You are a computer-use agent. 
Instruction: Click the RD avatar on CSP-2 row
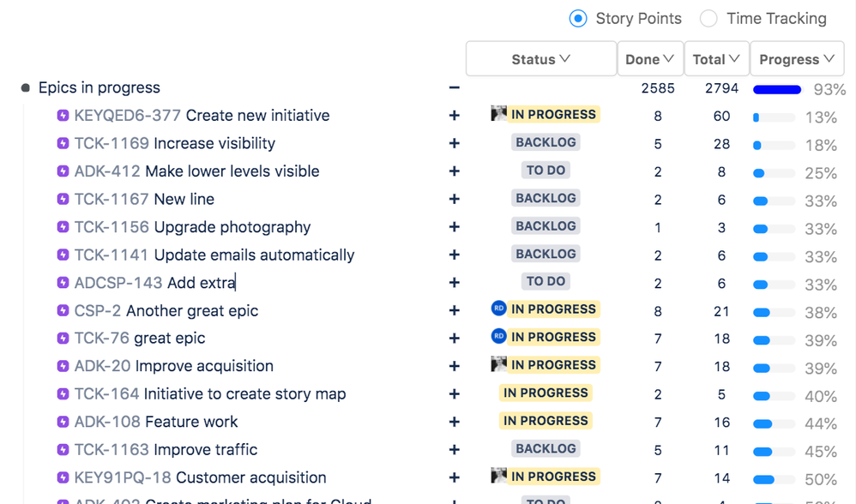click(x=498, y=309)
